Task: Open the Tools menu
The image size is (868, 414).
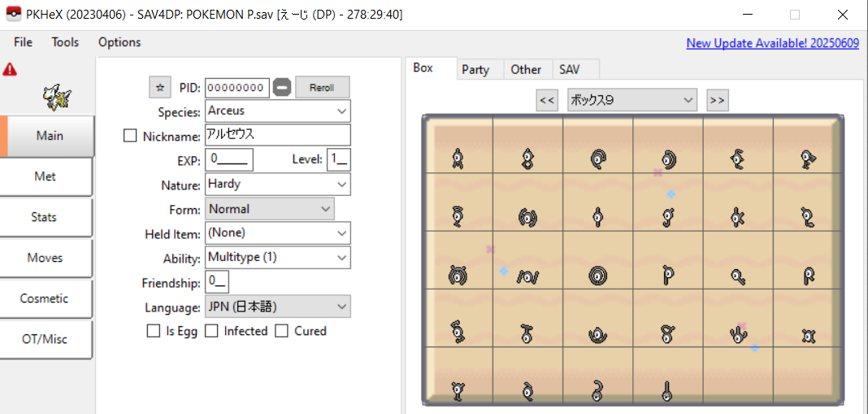Action: [65, 42]
